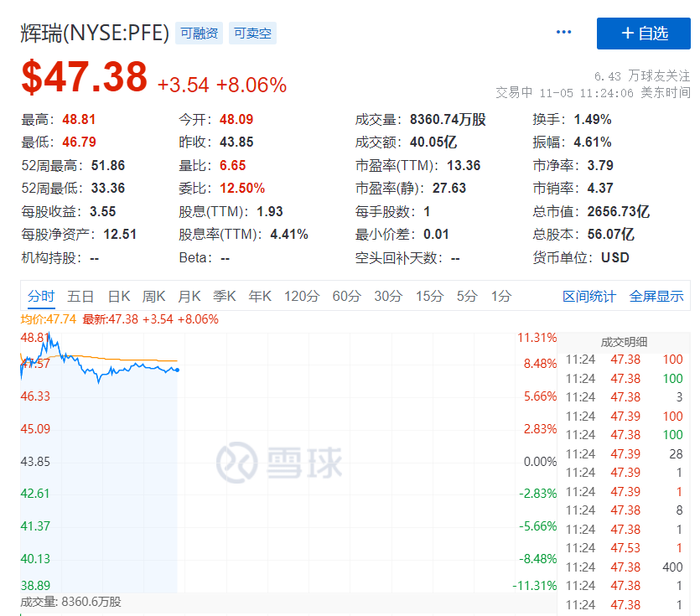
Task: Click the chart's 成交量: 8360.6万股 volume label
Action: tap(70, 602)
